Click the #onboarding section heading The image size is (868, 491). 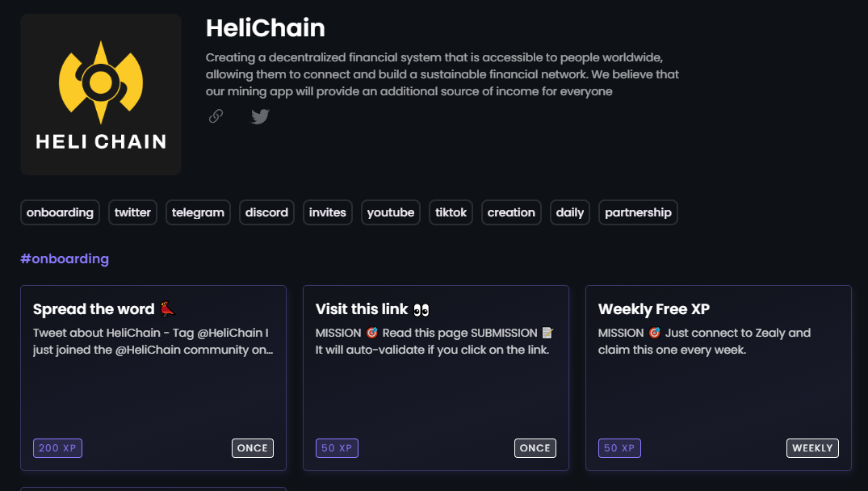(x=65, y=259)
